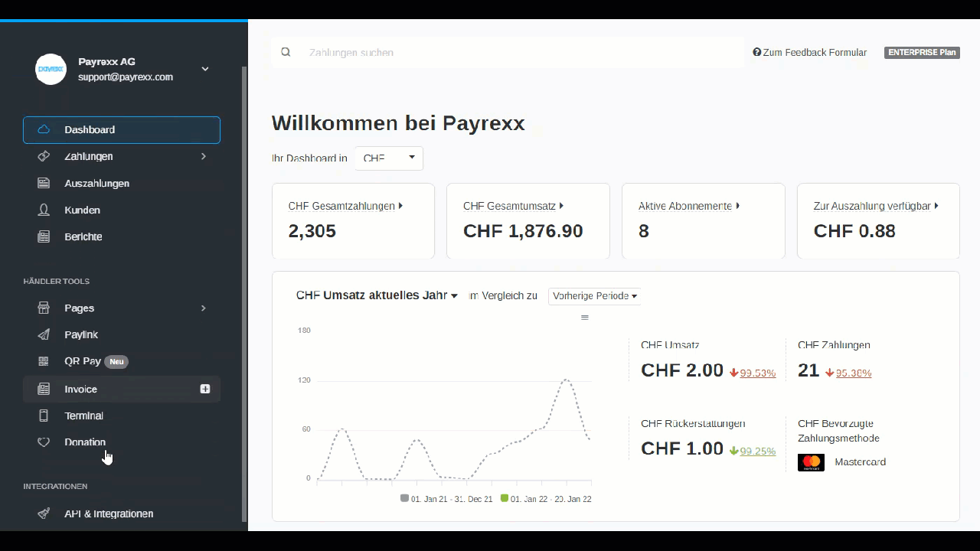Viewport: 980px width, 551px height.
Task: Click the Berichte report icon
Action: click(44, 237)
